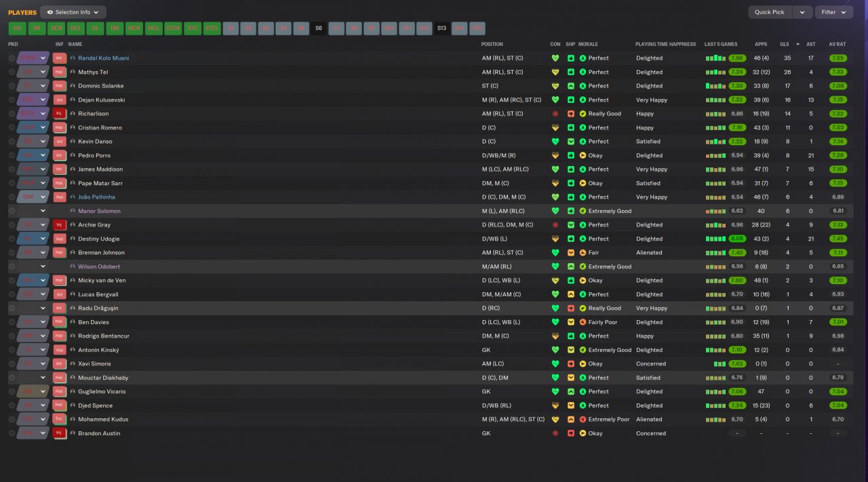Click the sharpness icon for Dominic Solanke
Screen dimensions: 868x482
[x=571, y=86]
